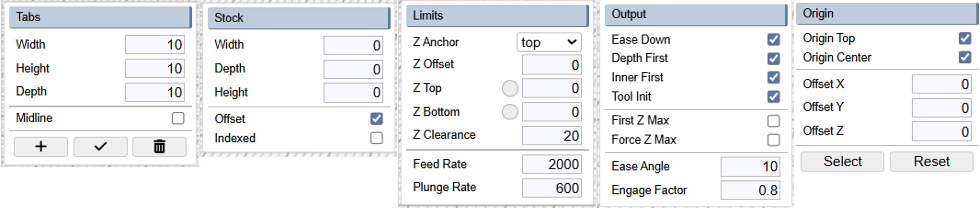The image size is (980, 208).
Task: Click the trash delete icon in Tabs
Action: tap(159, 147)
